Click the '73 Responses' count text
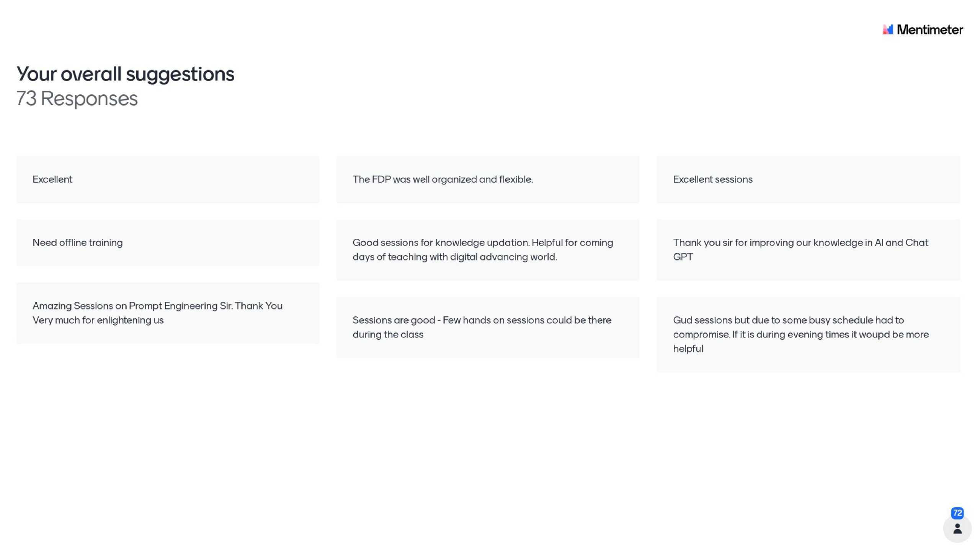Viewport: 980px width, 551px height. click(77, 98)
